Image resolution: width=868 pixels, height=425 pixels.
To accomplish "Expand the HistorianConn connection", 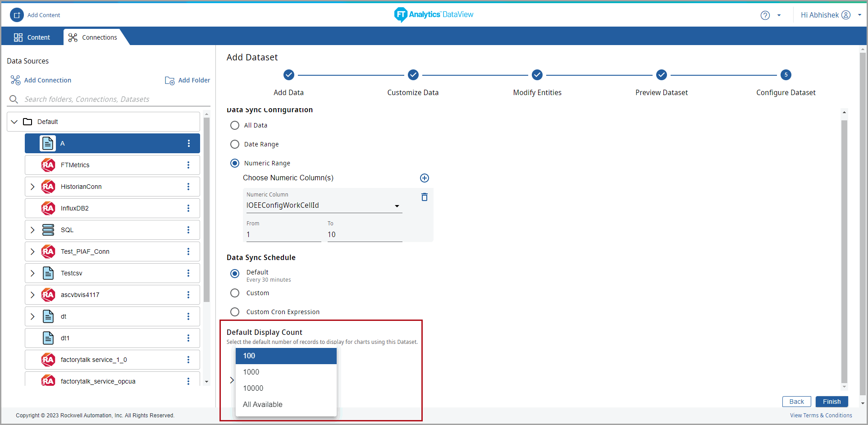I will coord(32,187).
